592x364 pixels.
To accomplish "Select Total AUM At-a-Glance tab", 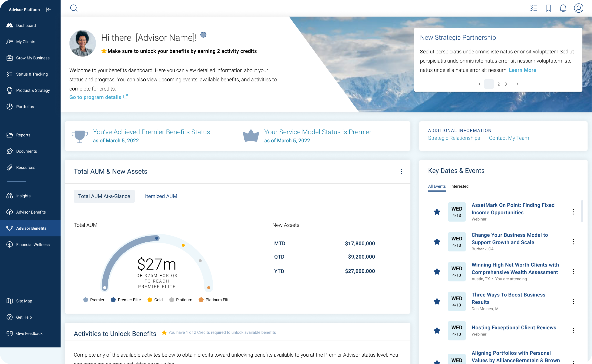I will [104, 196].
